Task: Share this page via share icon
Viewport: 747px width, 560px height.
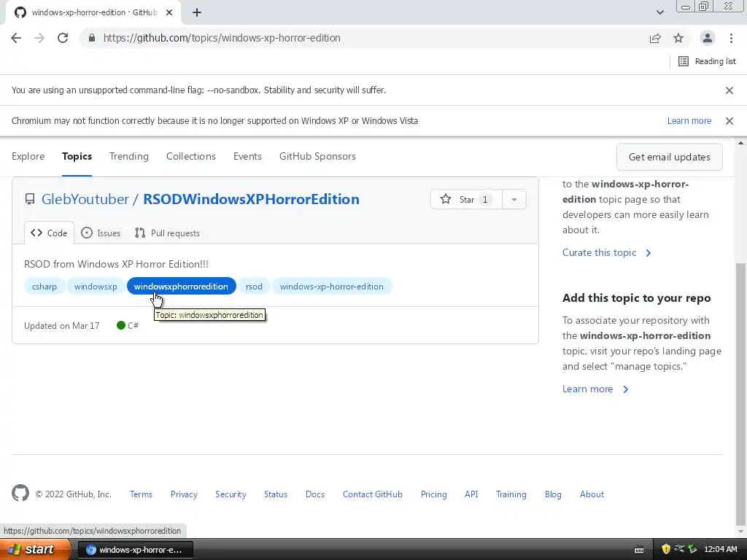Action: (655, 38)
